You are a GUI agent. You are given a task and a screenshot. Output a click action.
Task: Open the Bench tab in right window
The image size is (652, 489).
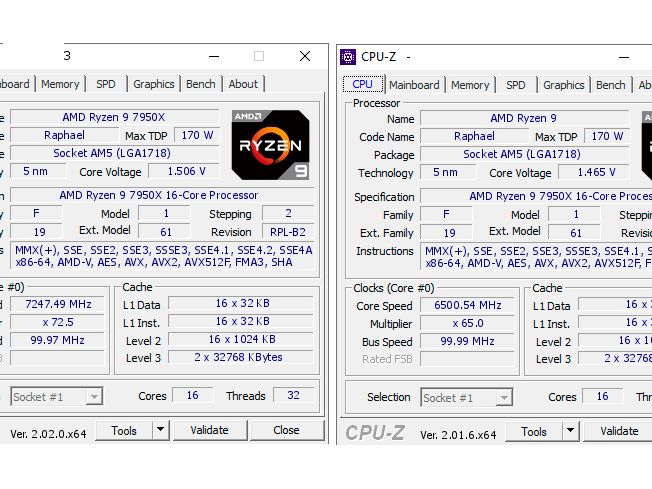(x=611, y=85)
